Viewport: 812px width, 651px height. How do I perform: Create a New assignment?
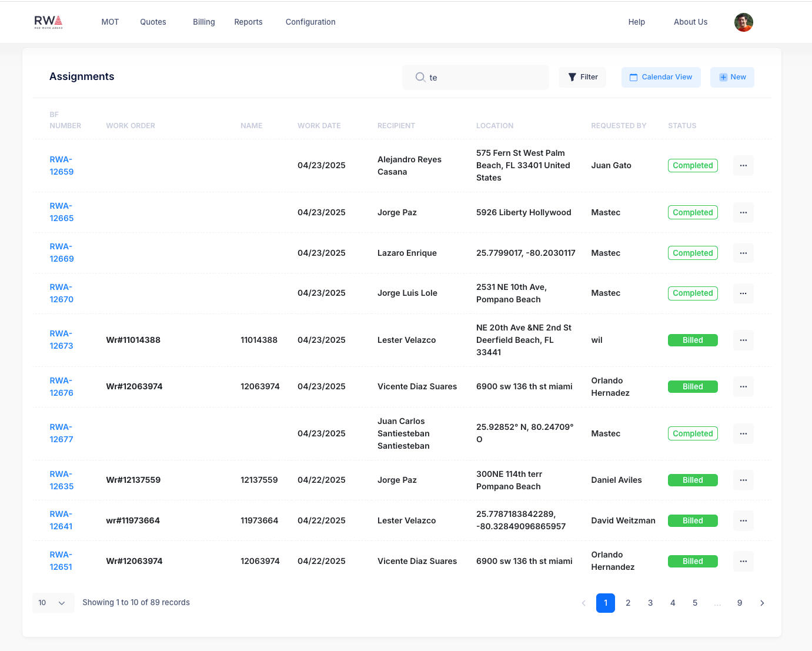(x=732, y=77)
